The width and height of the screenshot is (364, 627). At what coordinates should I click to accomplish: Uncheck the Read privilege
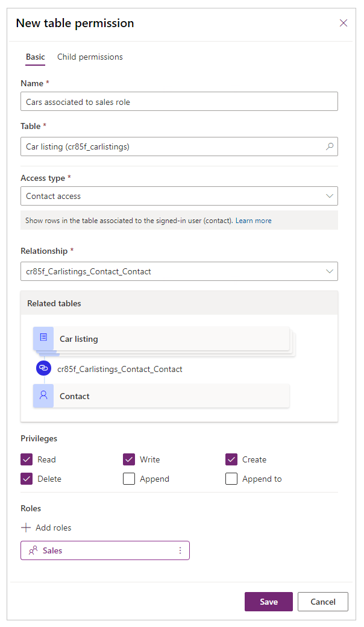(x=27, y=459)
